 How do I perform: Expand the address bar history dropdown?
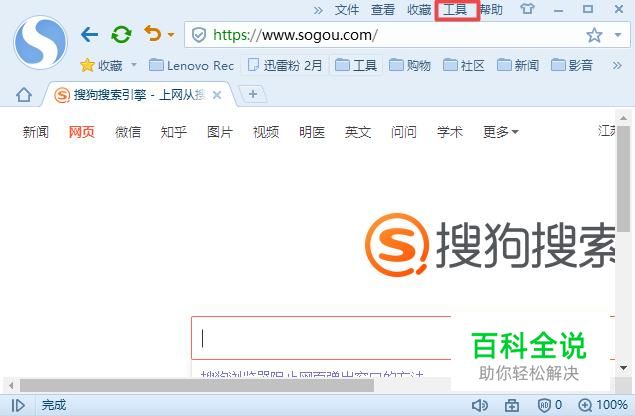pos(618,35)
